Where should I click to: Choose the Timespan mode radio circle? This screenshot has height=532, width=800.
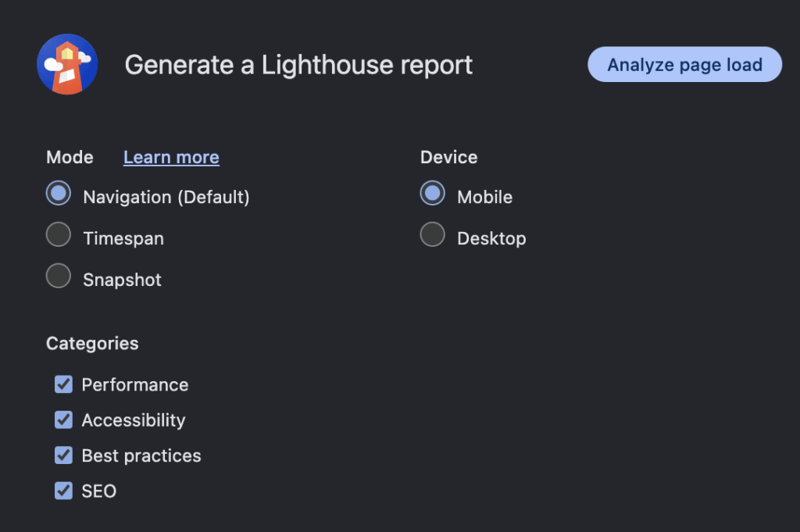(59, 235)
